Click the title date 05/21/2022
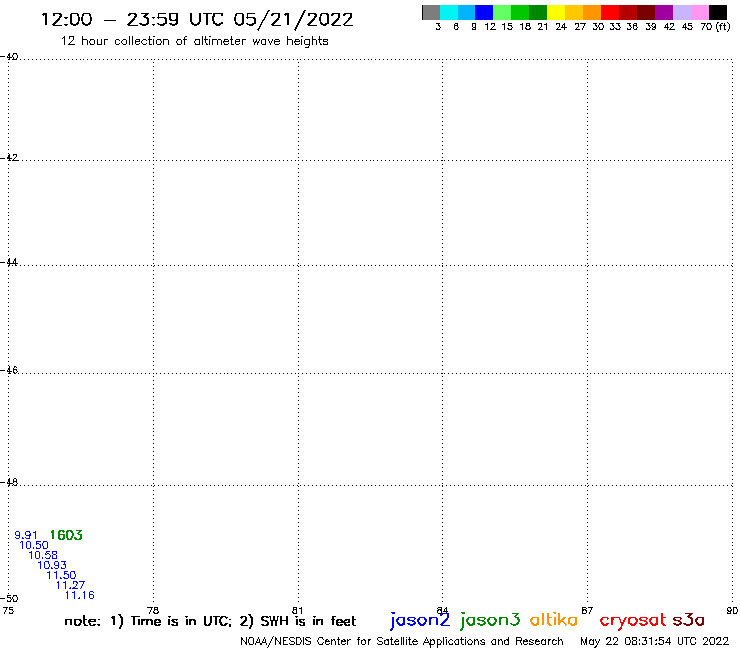 tap(293, 20)
